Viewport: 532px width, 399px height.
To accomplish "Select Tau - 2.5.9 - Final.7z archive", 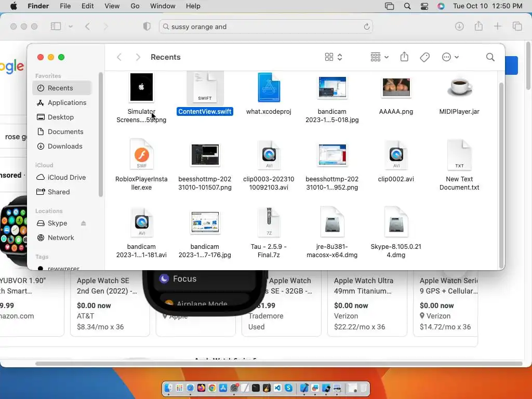I will (269, 222).
